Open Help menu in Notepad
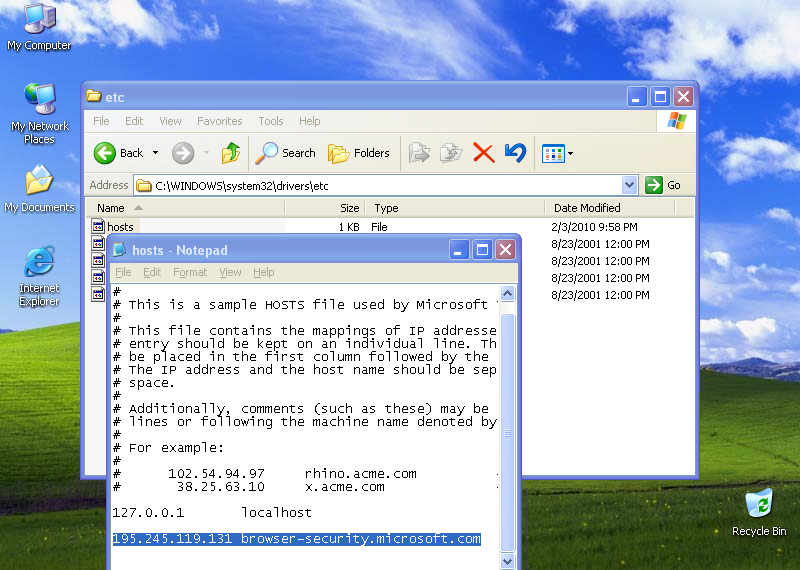 point(264,272)
